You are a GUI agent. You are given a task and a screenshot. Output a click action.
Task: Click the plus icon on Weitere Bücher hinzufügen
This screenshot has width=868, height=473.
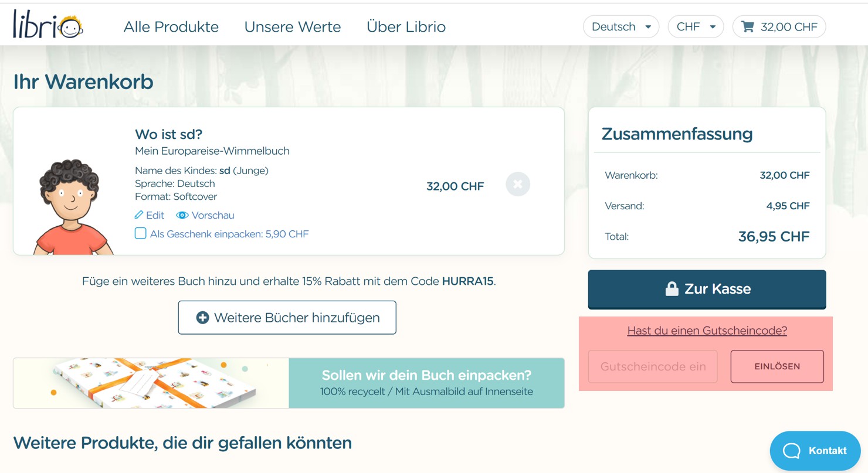tap(202, 318)
